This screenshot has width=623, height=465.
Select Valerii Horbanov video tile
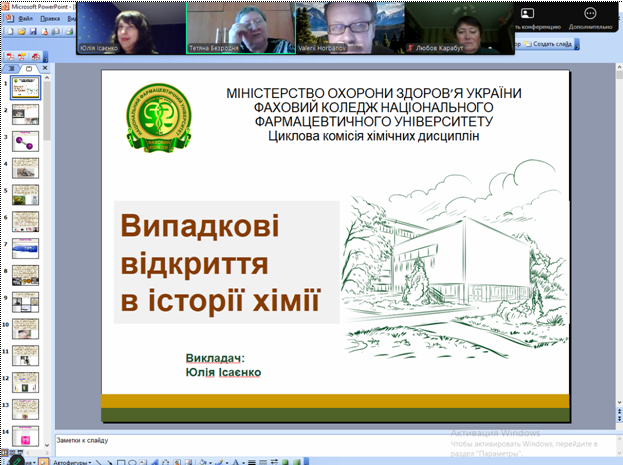pos(350,28)
